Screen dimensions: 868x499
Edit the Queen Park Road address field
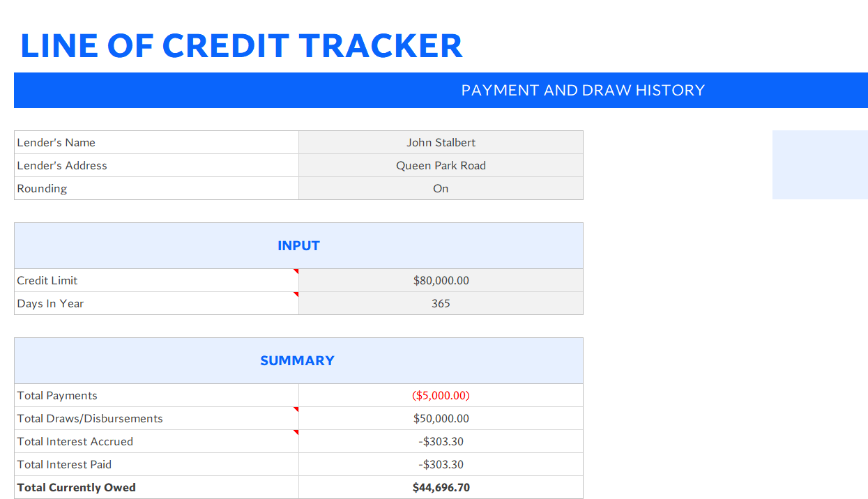(441, 165)
